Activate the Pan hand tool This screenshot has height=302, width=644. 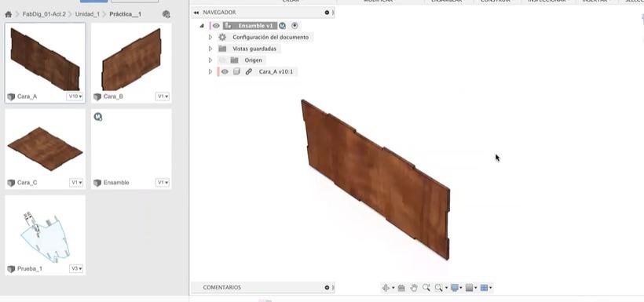click(x=414, y=288)
